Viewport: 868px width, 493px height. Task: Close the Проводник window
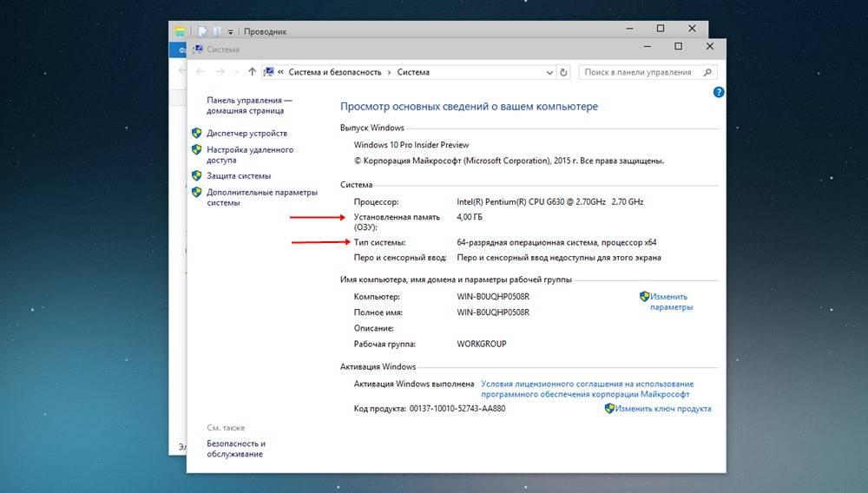[692, 29]
